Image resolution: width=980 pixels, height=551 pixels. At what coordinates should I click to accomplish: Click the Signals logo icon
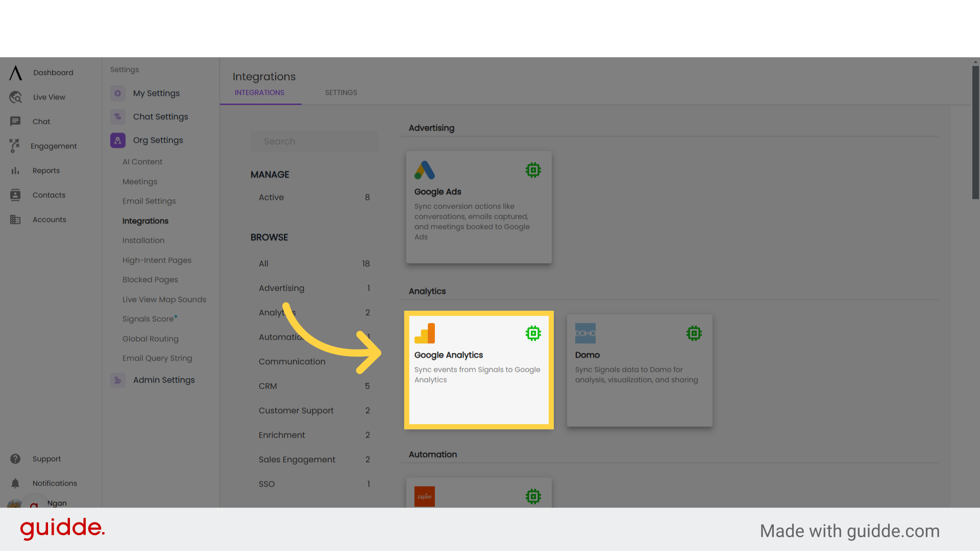pos(15,73)
